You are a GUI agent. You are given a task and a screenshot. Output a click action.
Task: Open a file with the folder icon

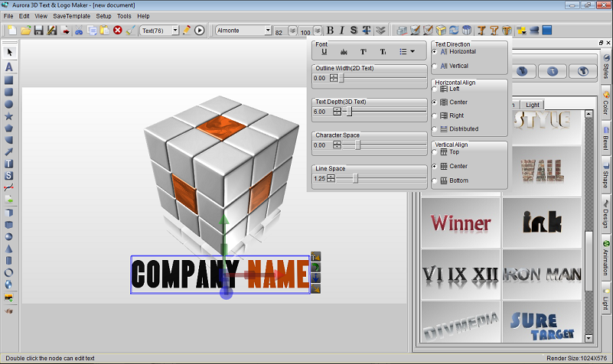click(x=26, y=31)
